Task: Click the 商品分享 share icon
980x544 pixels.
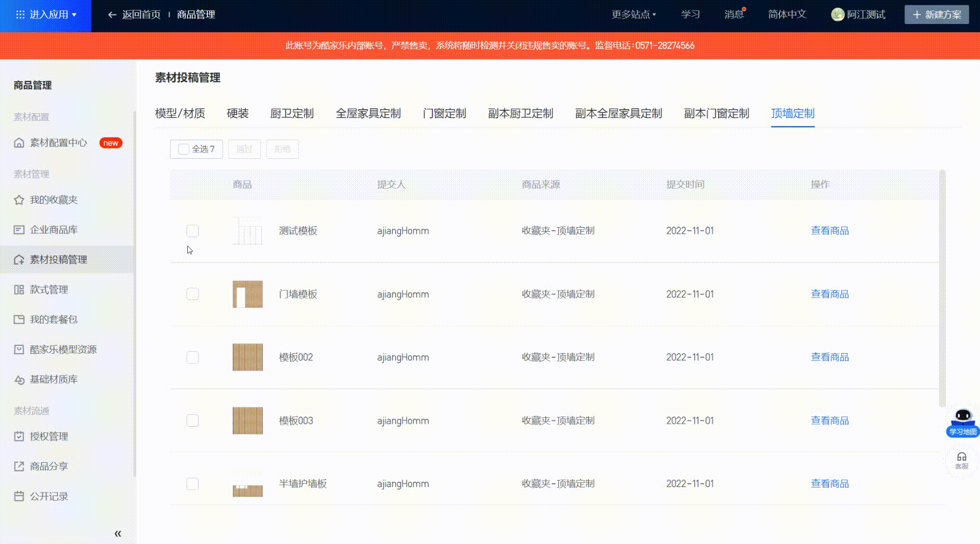Action: click(19, 466)
